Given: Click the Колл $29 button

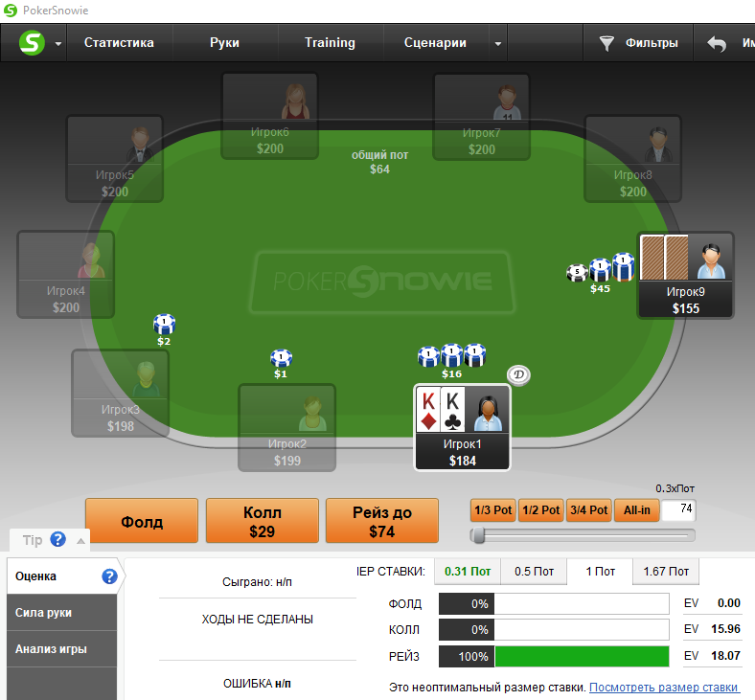Looking at the screenshot, I should [x=262, y=522].
